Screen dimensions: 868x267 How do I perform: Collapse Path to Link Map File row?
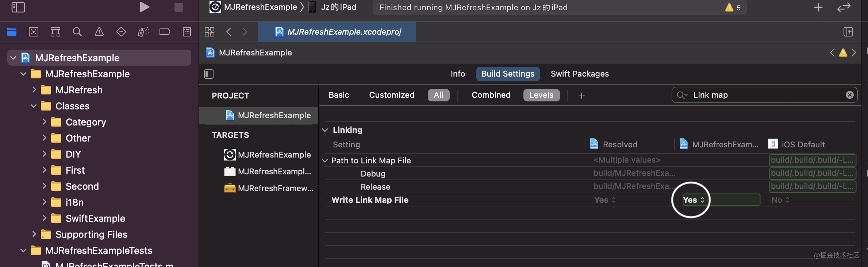tap(325, 160)
